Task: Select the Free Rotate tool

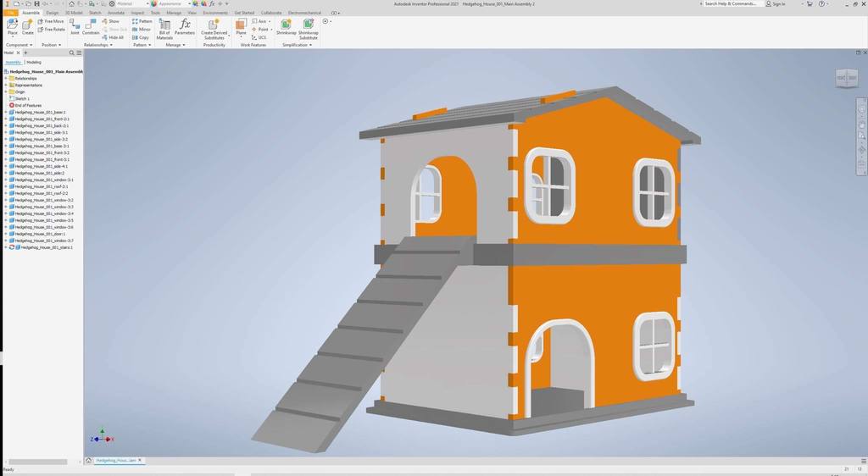Action: (x=51, y=30)
